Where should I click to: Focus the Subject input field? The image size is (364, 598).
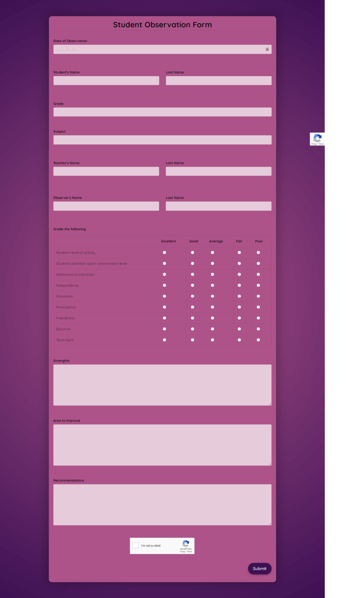click(162, 140)
